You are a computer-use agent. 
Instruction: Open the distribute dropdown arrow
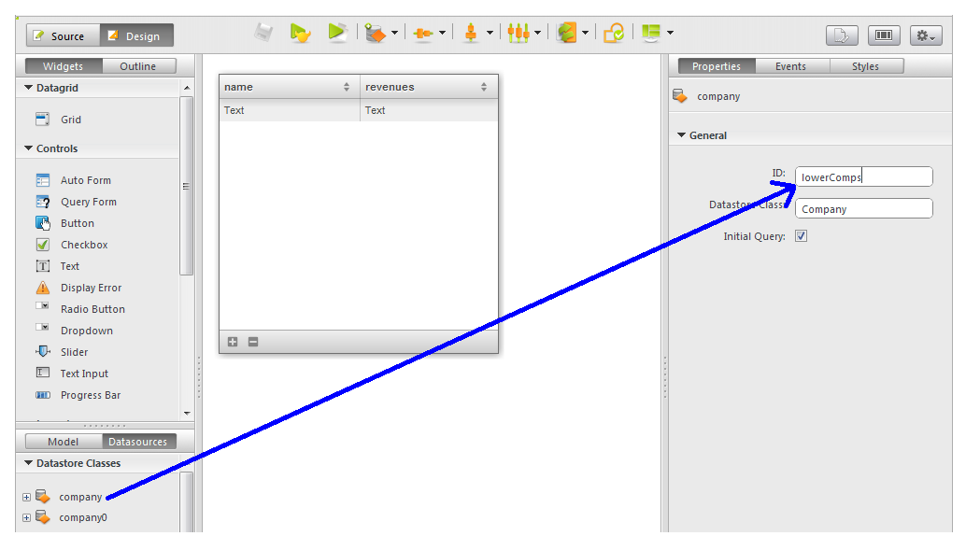pyautogui.click(x=537, y=33)
